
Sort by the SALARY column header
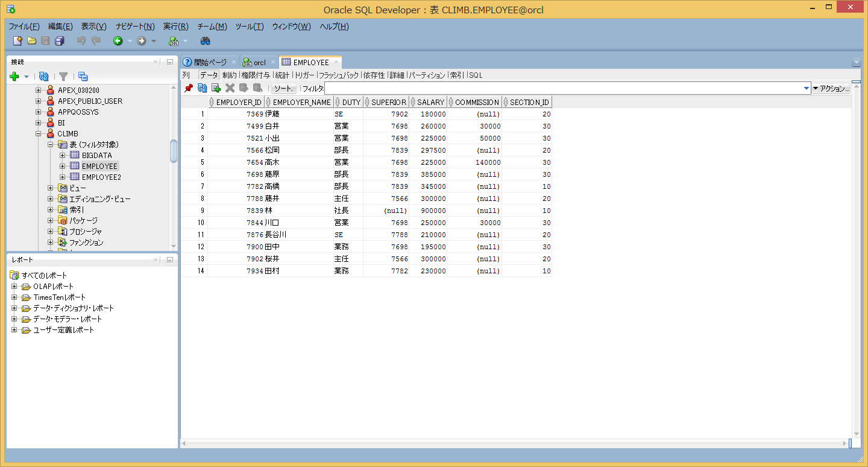(428, 102)
